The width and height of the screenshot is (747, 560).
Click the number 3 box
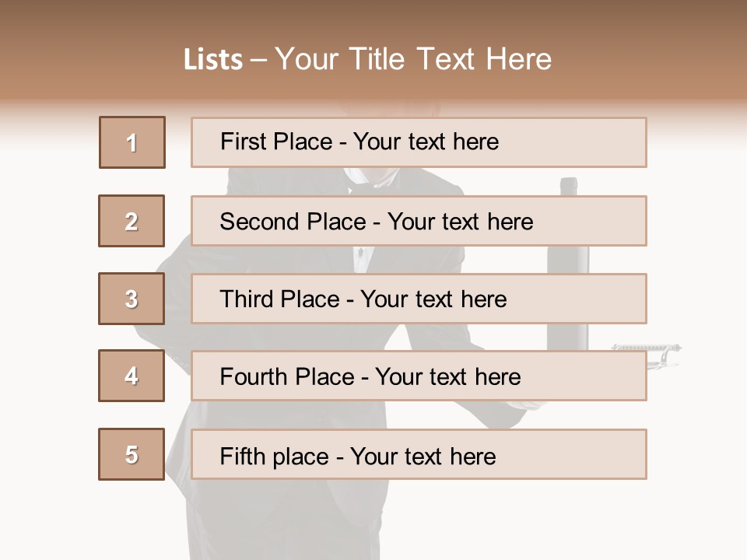132,299
